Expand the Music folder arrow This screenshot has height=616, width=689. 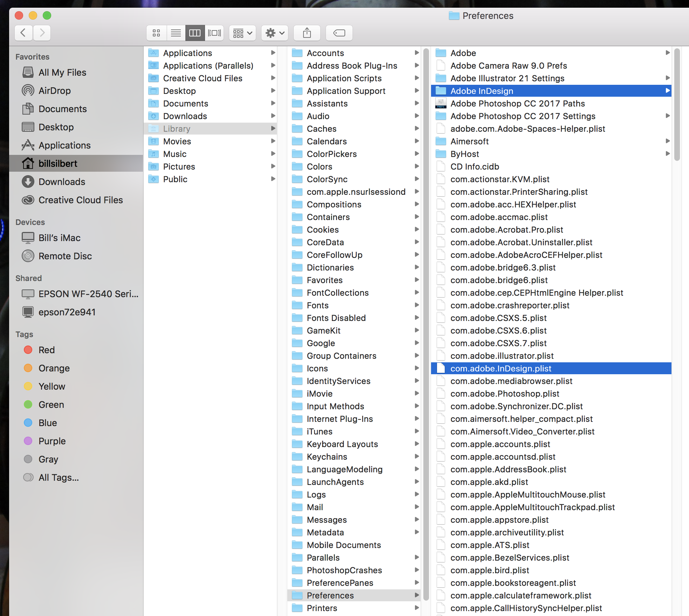[273, 153]
